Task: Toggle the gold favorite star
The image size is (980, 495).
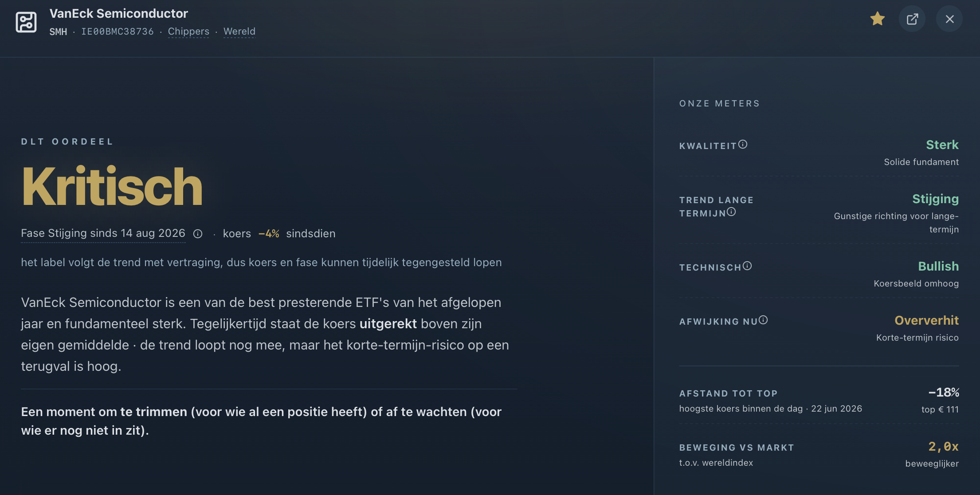Action: coord(877,19)
